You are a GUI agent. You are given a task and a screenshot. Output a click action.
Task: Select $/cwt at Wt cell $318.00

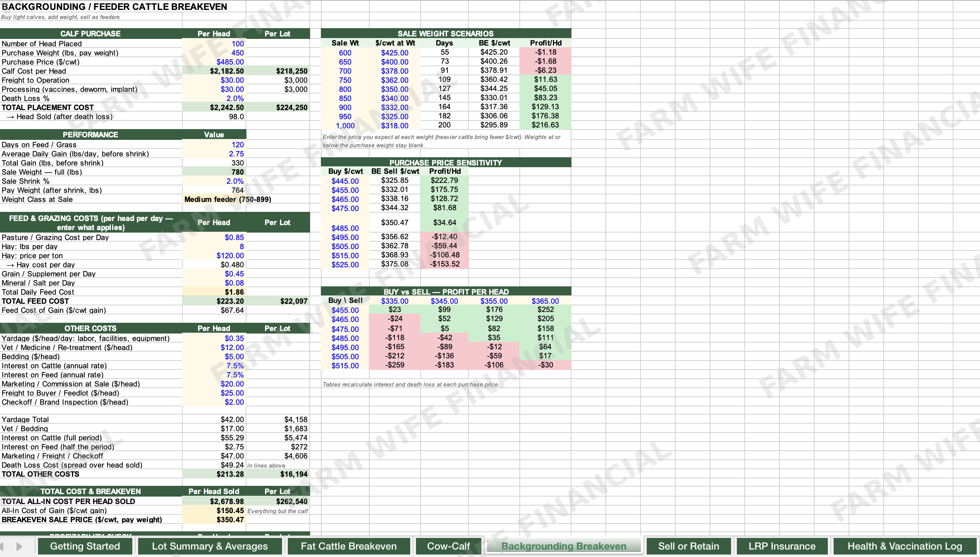[395, 125]
